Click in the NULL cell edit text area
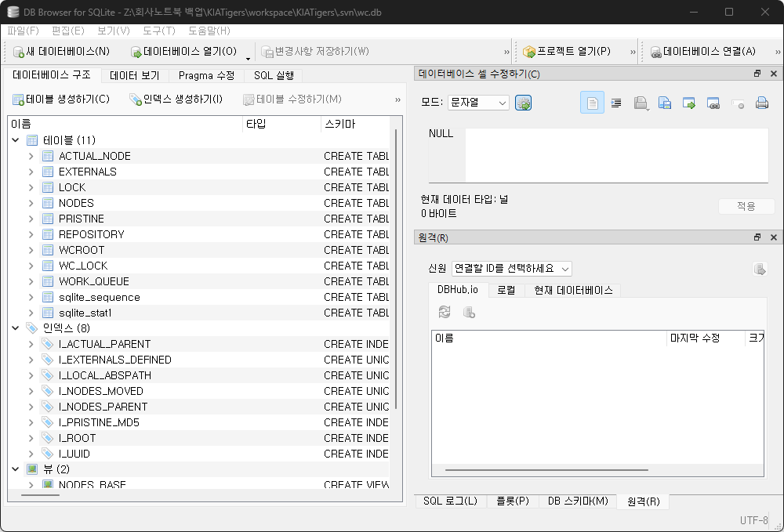This screenshot has width=784, height=532. pyautogui.click(x=616, y=155)
